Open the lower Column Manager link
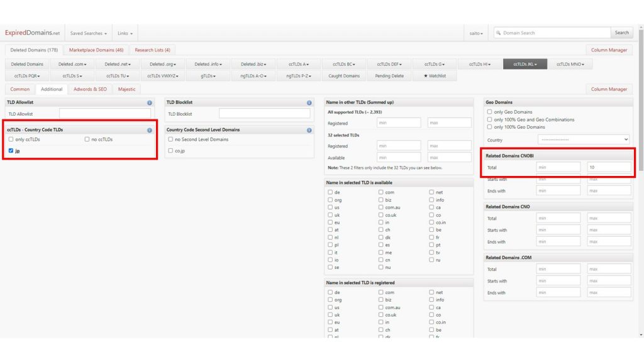This screenshot has width=644, height=362. pos(609,89)
